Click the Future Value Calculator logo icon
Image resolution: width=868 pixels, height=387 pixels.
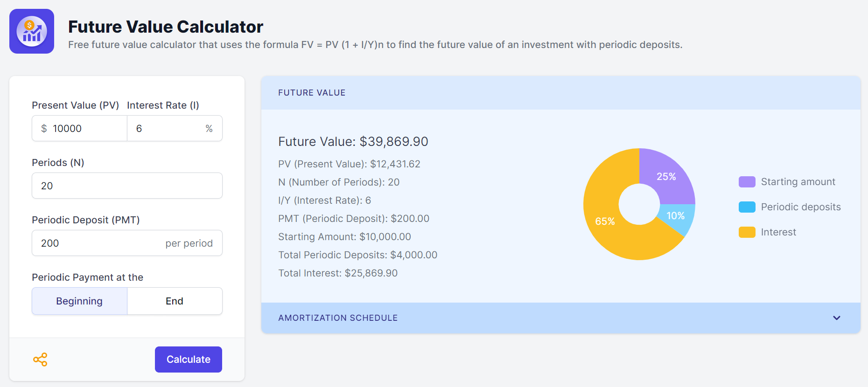(32, 31)
